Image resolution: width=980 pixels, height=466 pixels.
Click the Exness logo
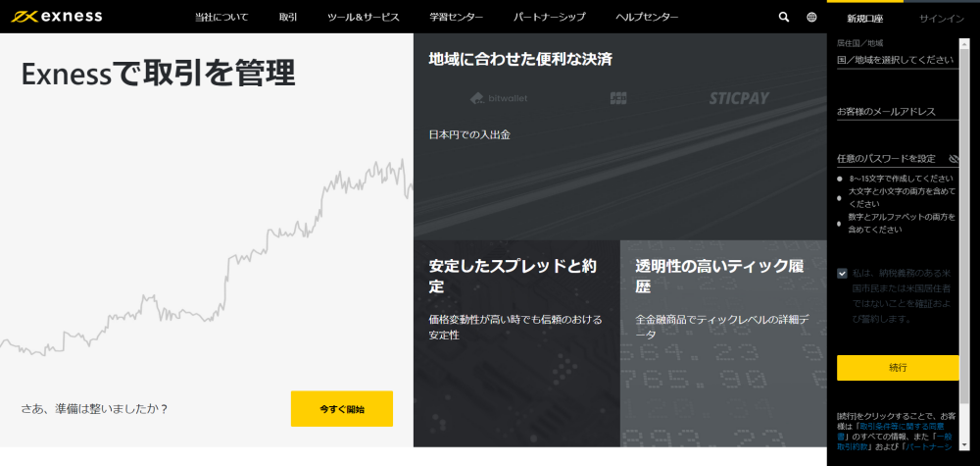tap(56, 17)
